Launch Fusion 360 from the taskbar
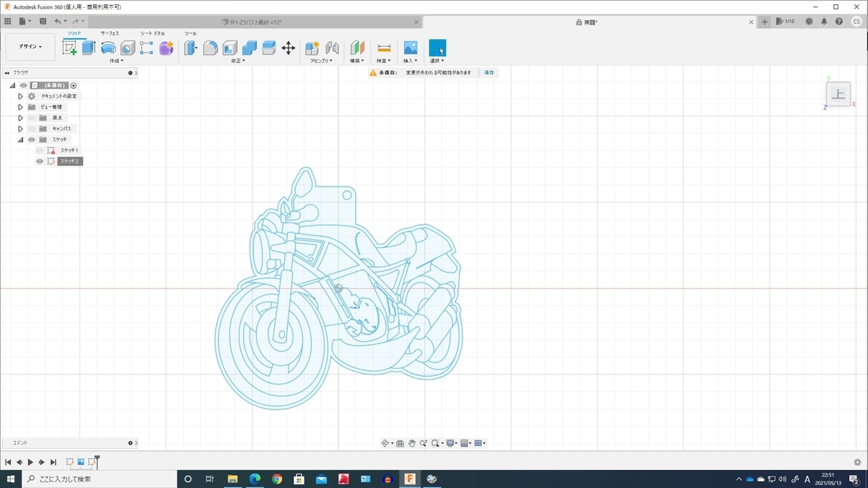This screenshot has height=488, width=868. (x=410, y=479)
